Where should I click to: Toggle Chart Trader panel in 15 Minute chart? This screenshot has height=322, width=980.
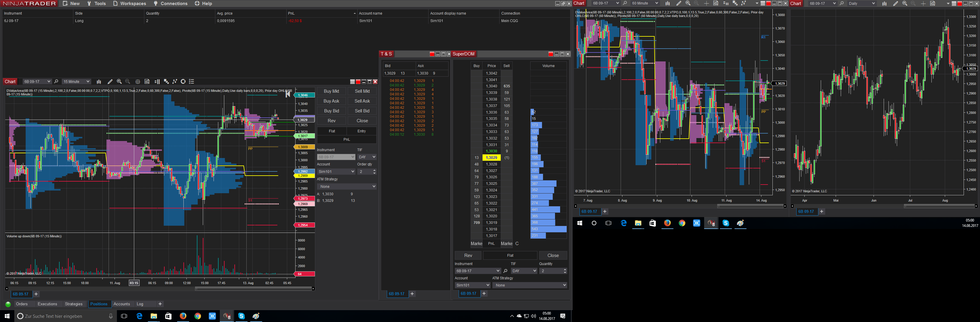157,82
